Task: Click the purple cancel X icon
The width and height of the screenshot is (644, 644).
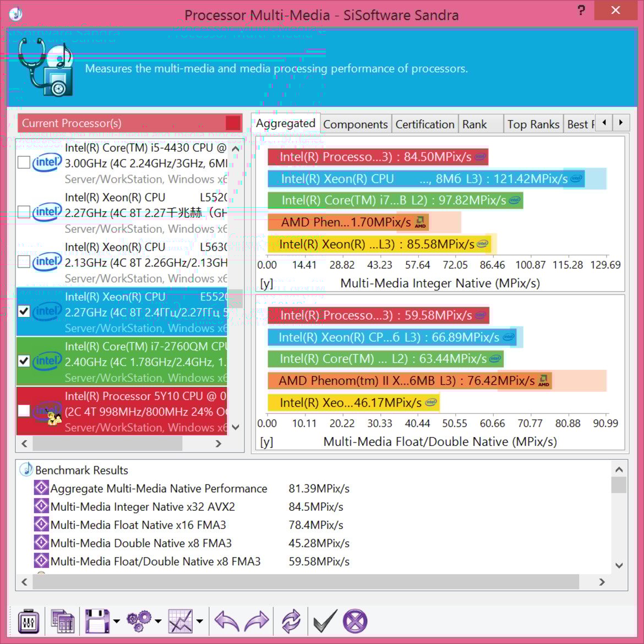Action: [x=355, y=621]
